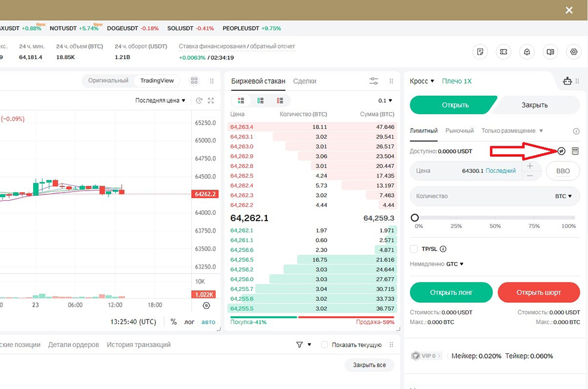The image size is (588, 389).
Task: Click the notifications bell icon
Action: point(527,52)
